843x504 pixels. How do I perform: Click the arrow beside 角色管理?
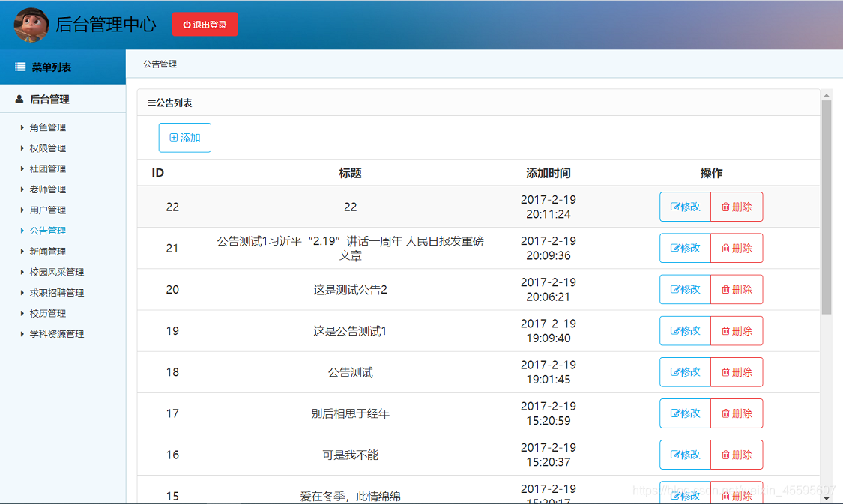pyautogui.click(x=22, y=127)
